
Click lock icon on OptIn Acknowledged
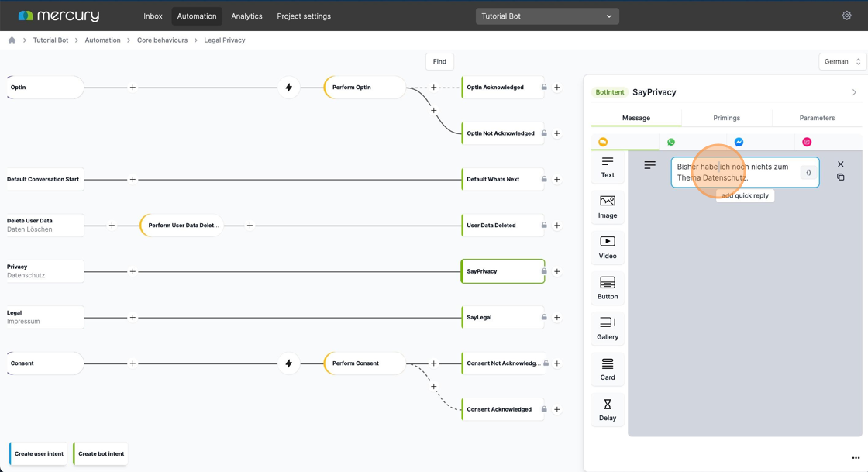pyautogui.click(x=543, y=88)
